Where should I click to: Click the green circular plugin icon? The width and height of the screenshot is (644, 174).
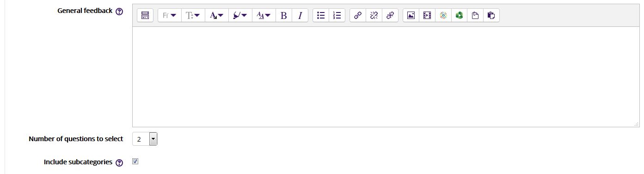click(x=459, y=15)
